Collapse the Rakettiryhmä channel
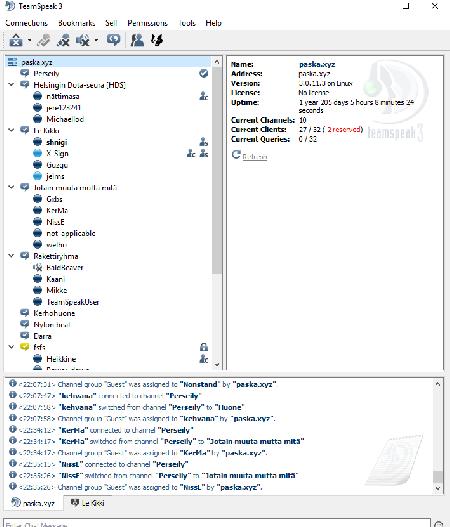The height and width of the screenshot is (527, 450). tap(11, 256)
